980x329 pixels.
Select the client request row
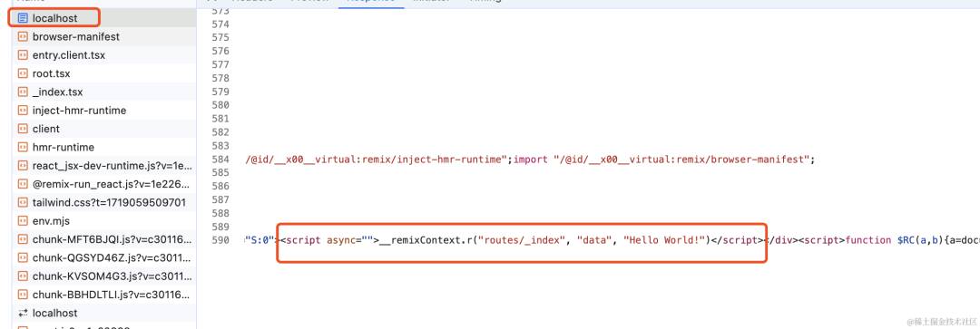click(x=103, y=129)
